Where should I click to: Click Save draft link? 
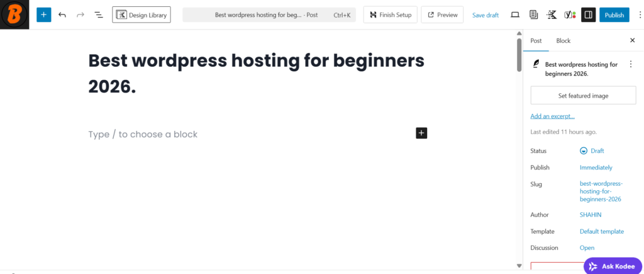486,15
